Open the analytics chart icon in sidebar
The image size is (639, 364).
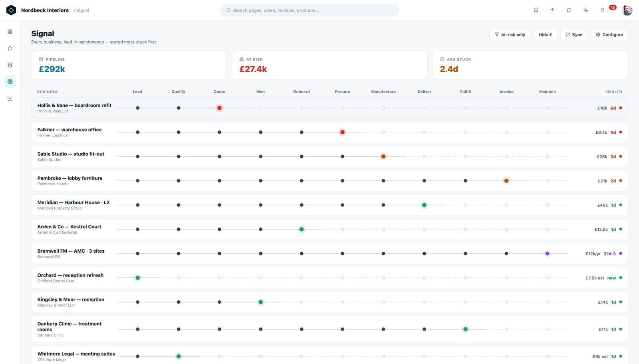[x=10, y=98]
